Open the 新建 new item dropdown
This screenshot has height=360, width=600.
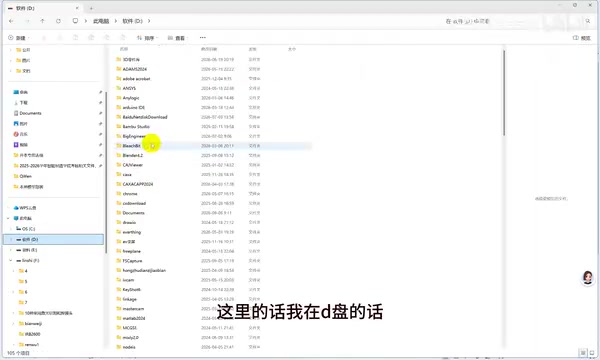coord(18,38)
